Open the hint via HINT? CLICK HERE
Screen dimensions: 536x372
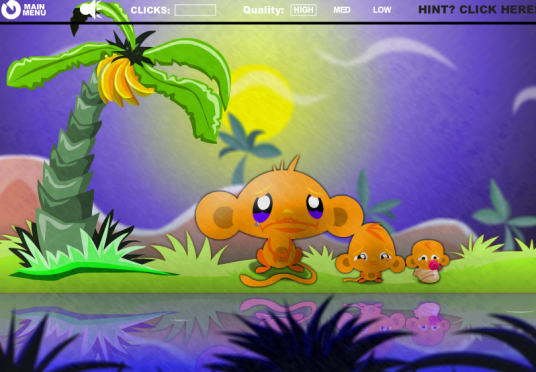pos(477,10)
